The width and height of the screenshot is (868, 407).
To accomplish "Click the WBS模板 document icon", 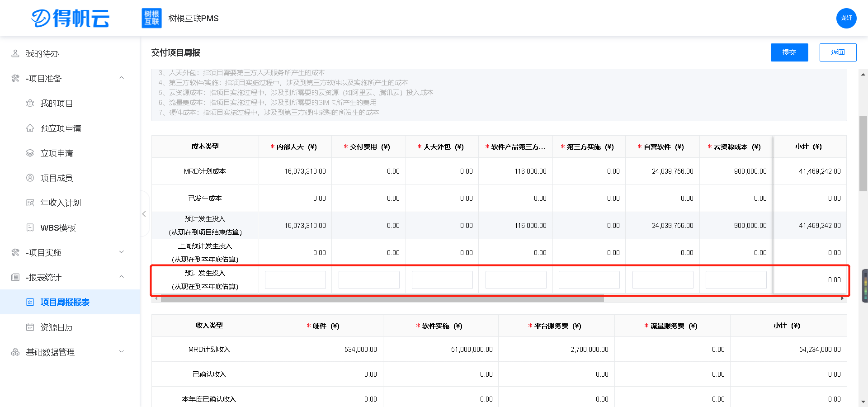I will [30, 227].
